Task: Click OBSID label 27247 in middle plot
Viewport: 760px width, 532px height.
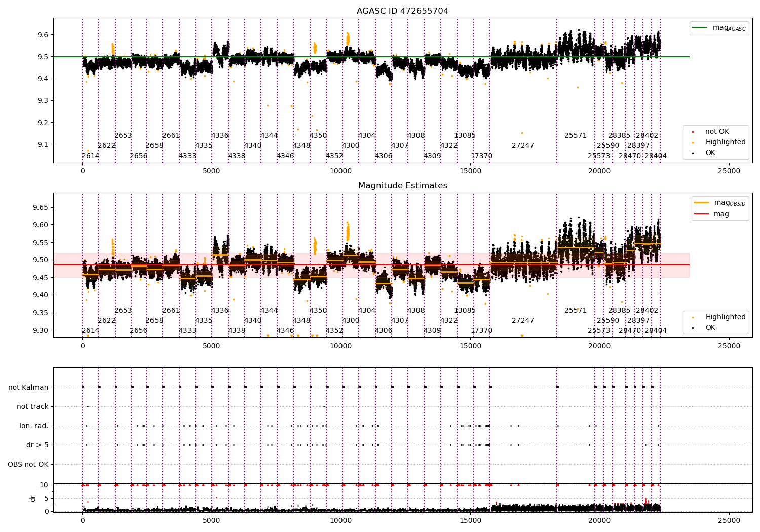Action: click(x=523, y=321)
